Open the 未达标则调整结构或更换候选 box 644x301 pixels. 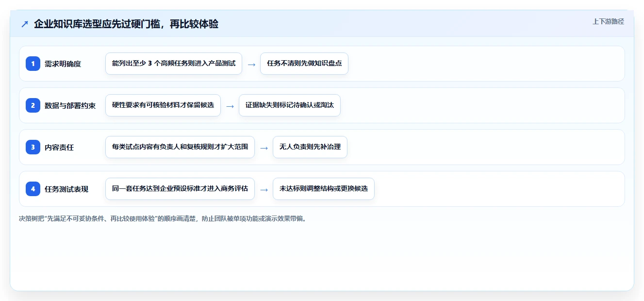point(324,189)
